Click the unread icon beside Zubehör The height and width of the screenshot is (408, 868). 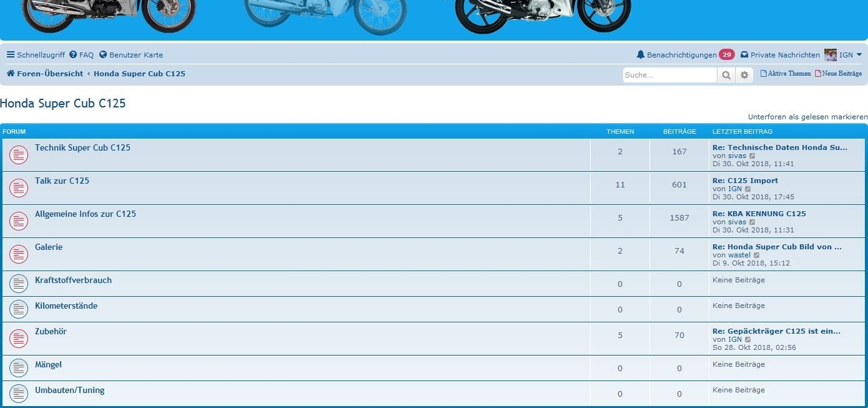point(19,339)
